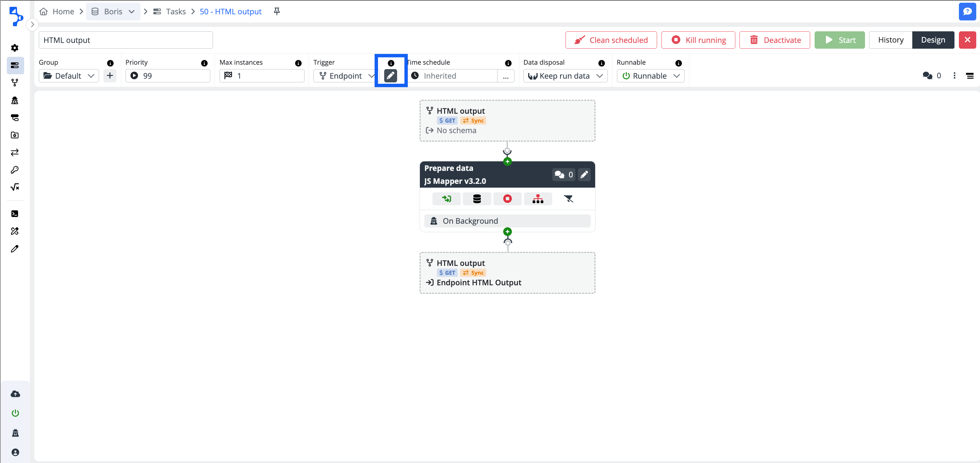Click the HTML output task name field
Screen dimensions: 980x463
(126, 40)
